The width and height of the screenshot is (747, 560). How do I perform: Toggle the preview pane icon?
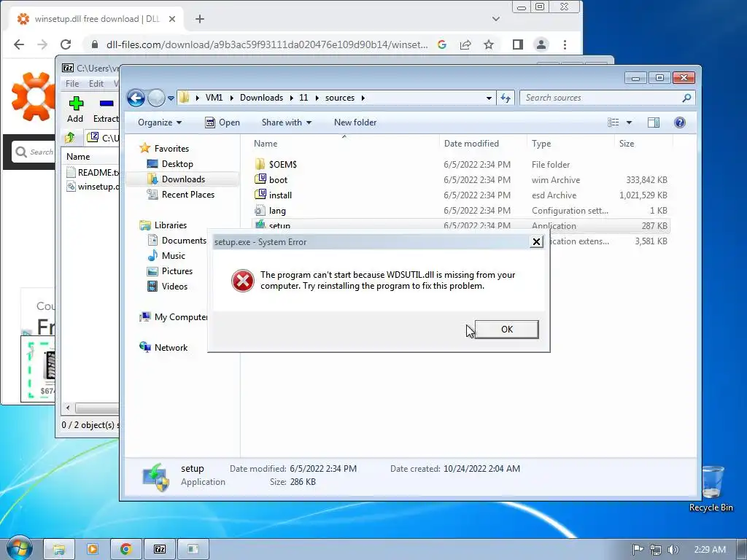point(654,122)
